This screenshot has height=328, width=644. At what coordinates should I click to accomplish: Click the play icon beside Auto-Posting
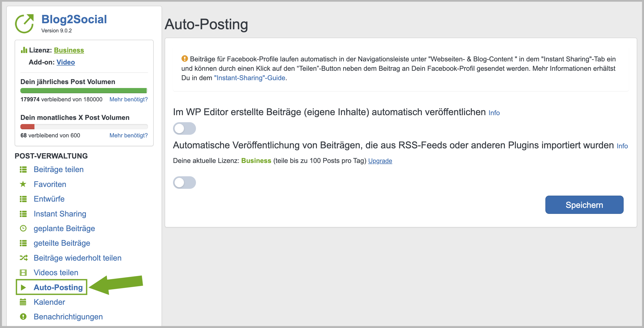(23, 288)
